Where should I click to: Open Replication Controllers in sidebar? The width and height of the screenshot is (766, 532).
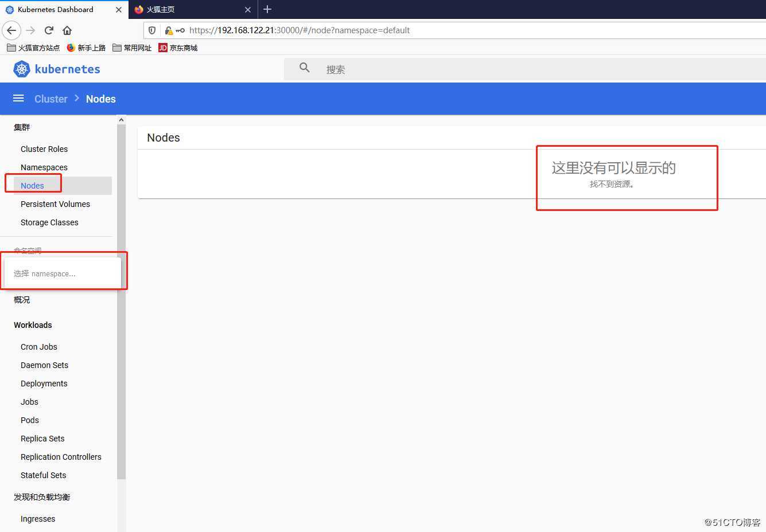coord(61,457)
